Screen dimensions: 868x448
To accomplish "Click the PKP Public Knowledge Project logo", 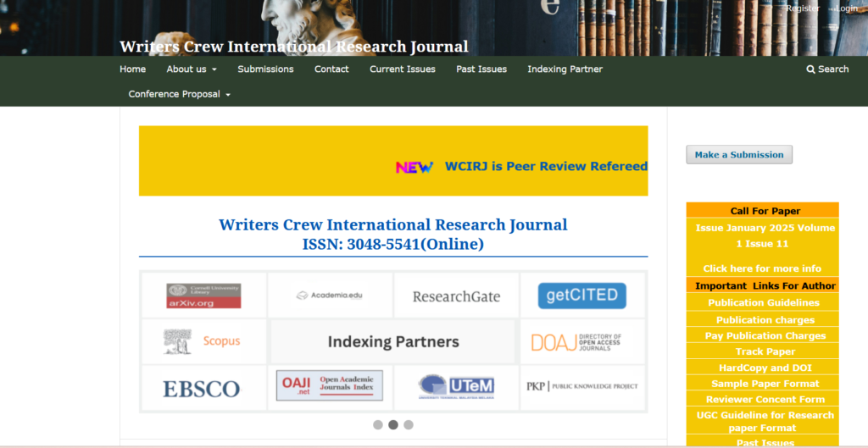I will 581,386.
